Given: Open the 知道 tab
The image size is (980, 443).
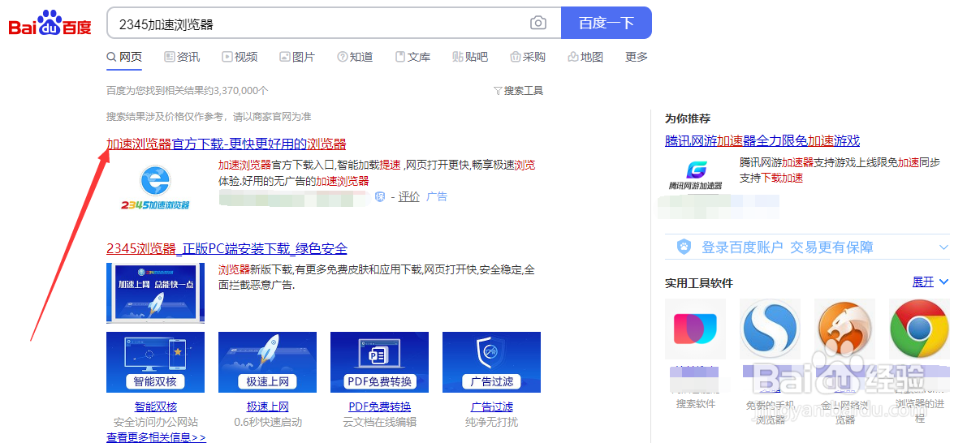Looking at the screenshot, I should pos(355,57).
